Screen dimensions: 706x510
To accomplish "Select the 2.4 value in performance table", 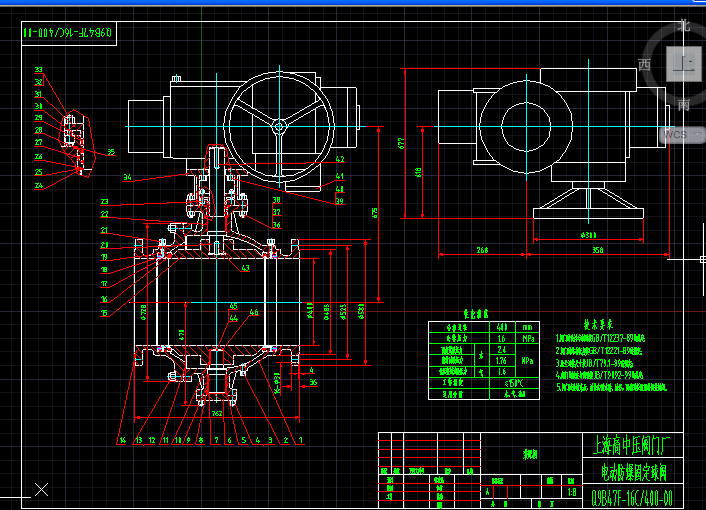I will (x=502, y=349).
